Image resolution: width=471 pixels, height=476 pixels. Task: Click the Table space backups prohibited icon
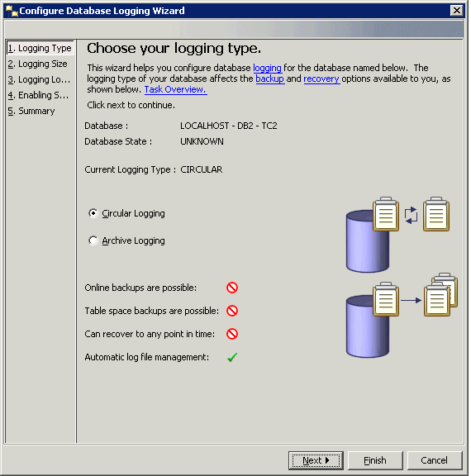click(232, 311)
